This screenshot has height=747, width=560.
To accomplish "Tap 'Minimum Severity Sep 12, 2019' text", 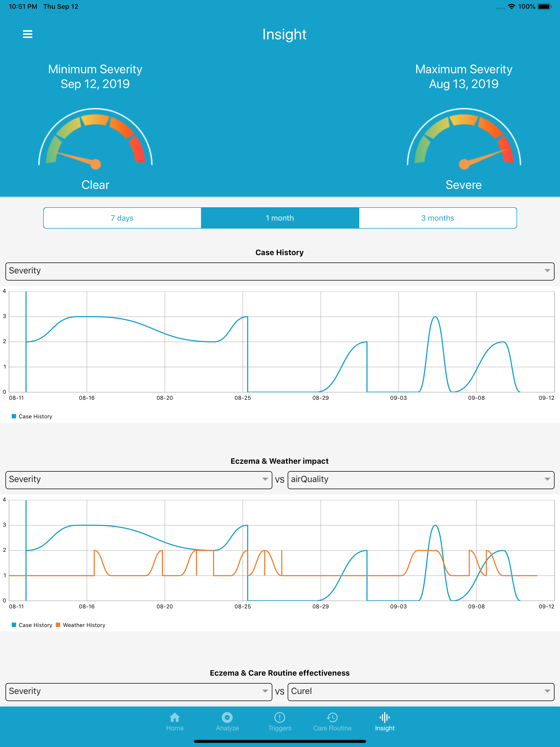I will pos(95,76).
